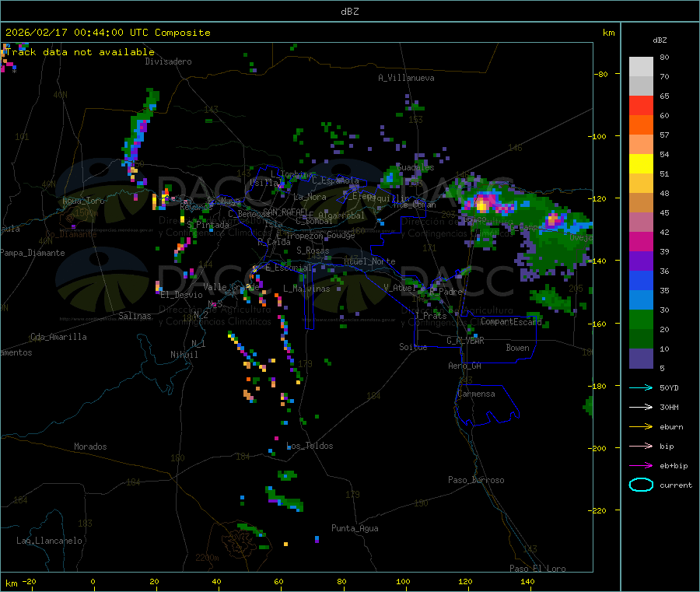The height and width of the screenshot is (592, 700).
Task: Click the 'G_ALVEAR' map label
Action: click(465, 341)
